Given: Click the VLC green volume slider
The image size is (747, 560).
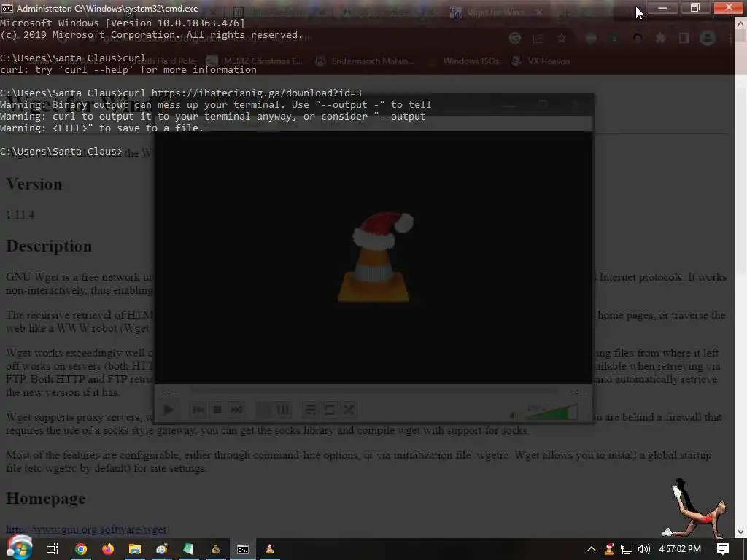Looking at the screenshot, I should tap(551, 413).
